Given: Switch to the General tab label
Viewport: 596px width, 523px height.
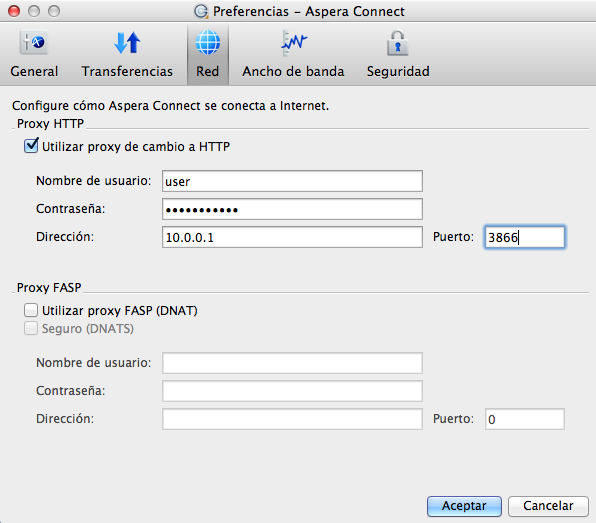Looking at the screenshot, I should coord(34,71).
